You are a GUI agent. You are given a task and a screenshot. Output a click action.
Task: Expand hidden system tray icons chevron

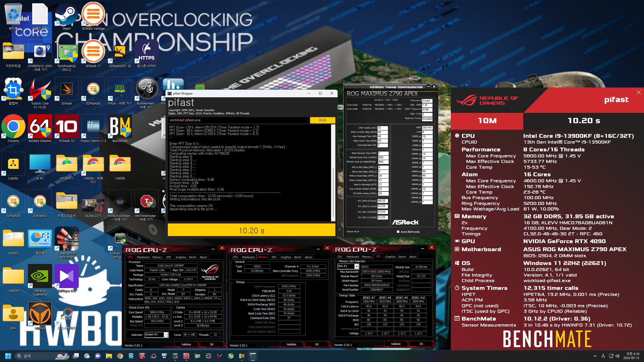pyautogui.click(x=595, y=356)
